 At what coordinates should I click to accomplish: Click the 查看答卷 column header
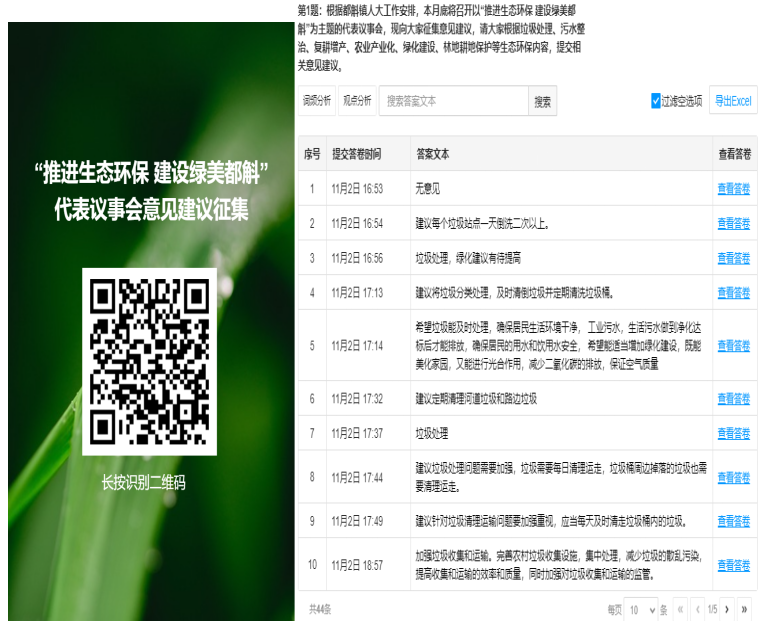(x=735, y=154)
